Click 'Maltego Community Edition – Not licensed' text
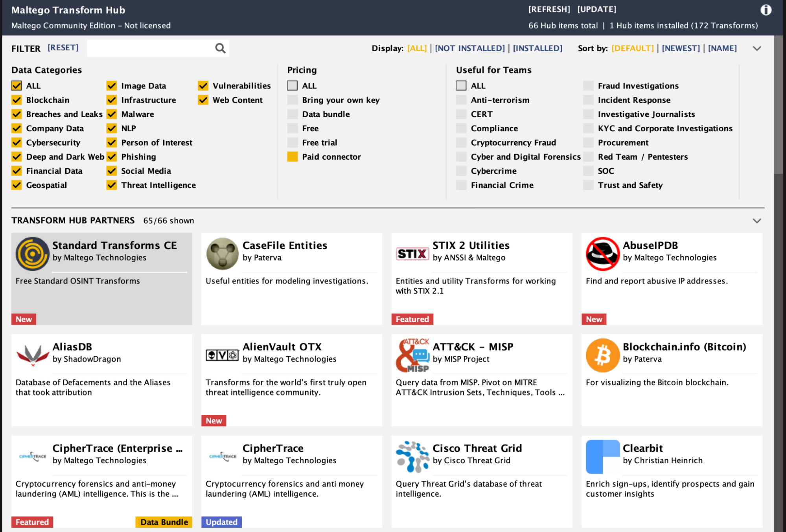This screenshot has width=786, height=532. click(91, 26)
